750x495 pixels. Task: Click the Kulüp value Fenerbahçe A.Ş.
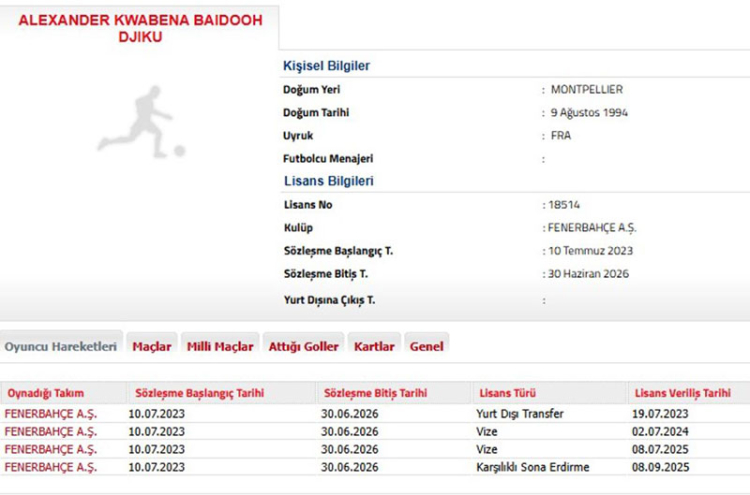pos(592,228)
